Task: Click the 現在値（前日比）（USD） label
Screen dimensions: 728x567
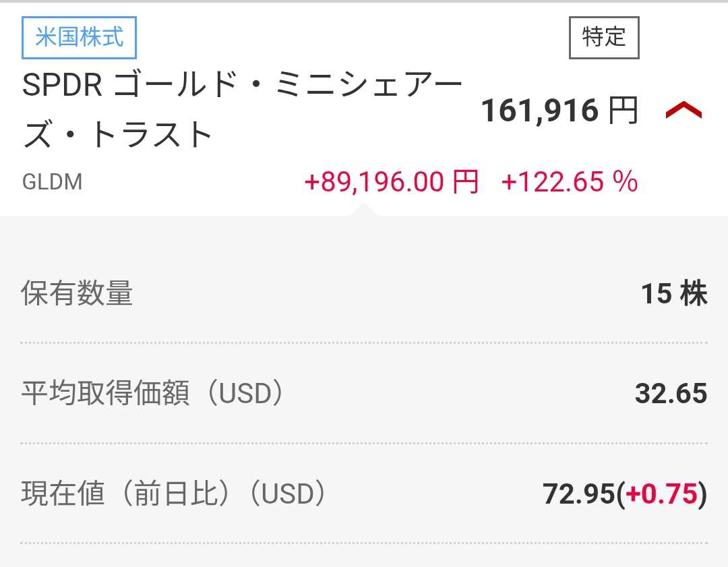Action: pyautogui.click(x=174, y=494)
